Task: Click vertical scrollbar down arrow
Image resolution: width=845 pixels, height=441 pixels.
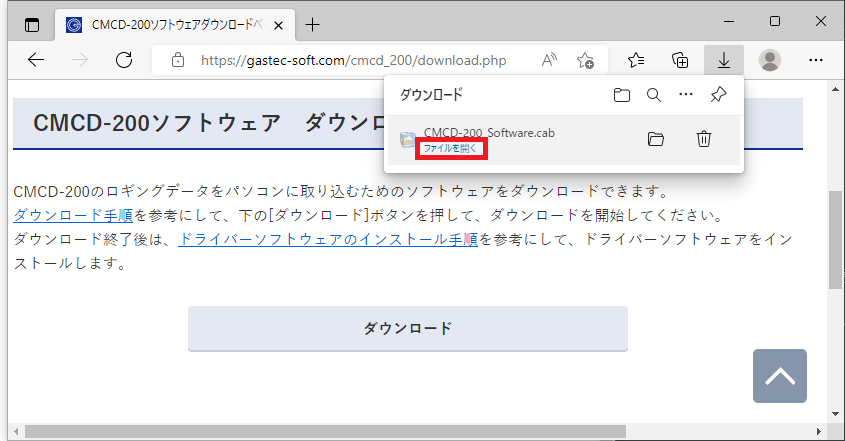Action: pos(835,414)
